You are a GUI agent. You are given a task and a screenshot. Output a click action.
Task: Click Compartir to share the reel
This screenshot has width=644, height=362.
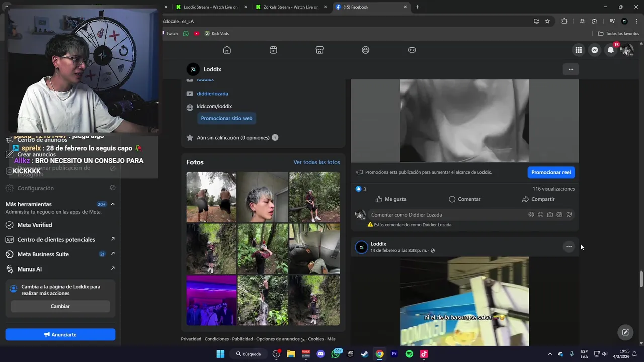pyautogui.click(x=538, y=199)
